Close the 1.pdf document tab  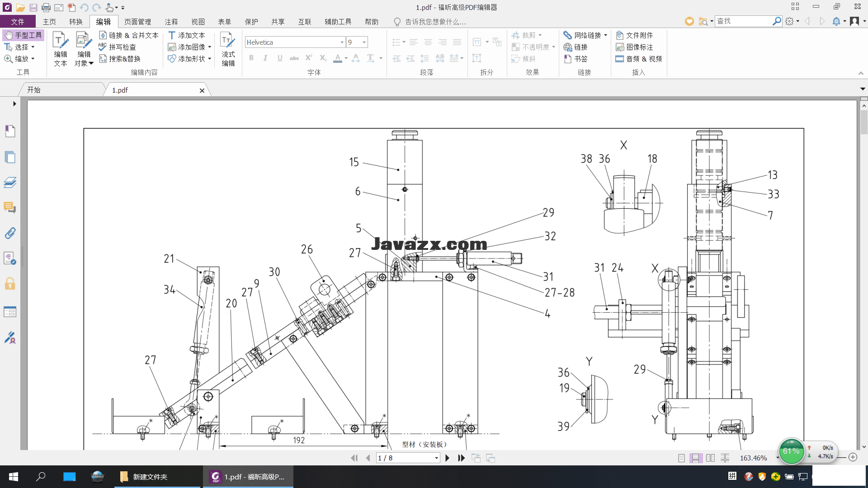(202, 90)
